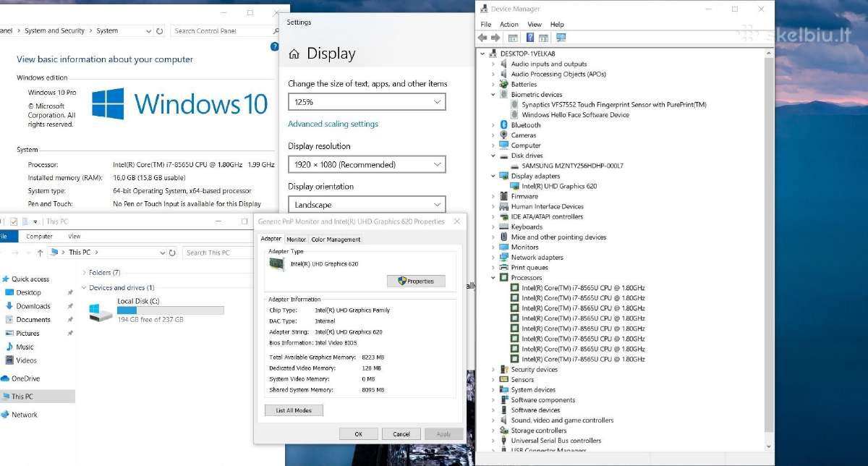
Task: Select the Universal Serial Bus controllers row
Action: tap(556, 441)
